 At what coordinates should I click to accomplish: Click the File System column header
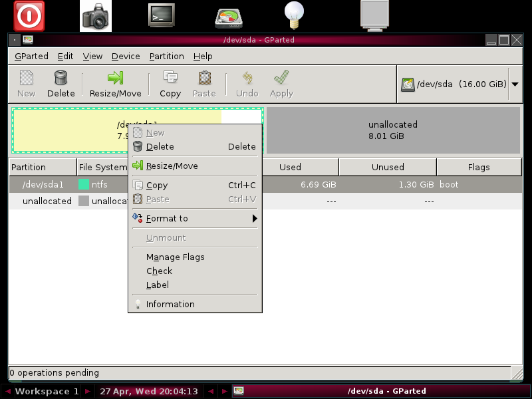tap(103, 168)
